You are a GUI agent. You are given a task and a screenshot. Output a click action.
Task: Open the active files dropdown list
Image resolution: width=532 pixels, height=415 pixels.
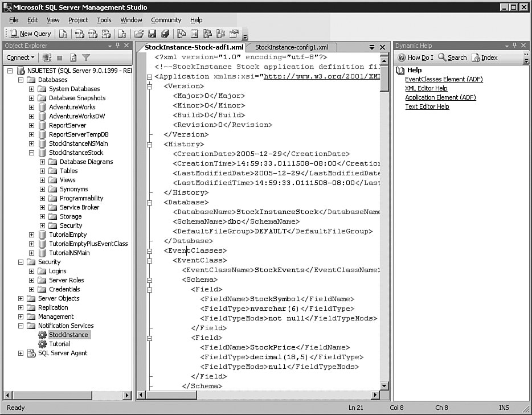[x=372, y=47]
